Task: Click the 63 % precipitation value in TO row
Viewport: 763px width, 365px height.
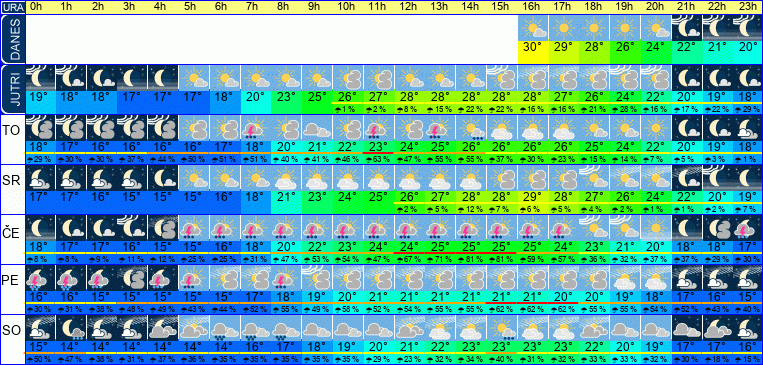Action: pos(379,159)
